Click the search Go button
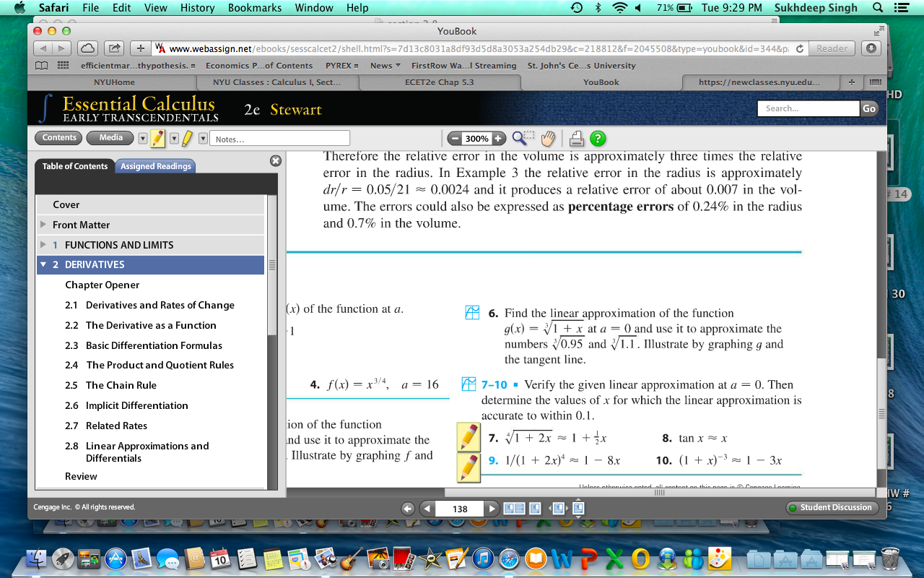Viewport: 924px width, 578px height. point(869,108)
